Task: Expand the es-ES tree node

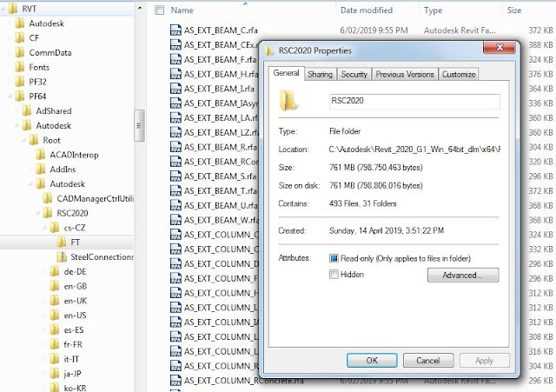Action: 44,330
